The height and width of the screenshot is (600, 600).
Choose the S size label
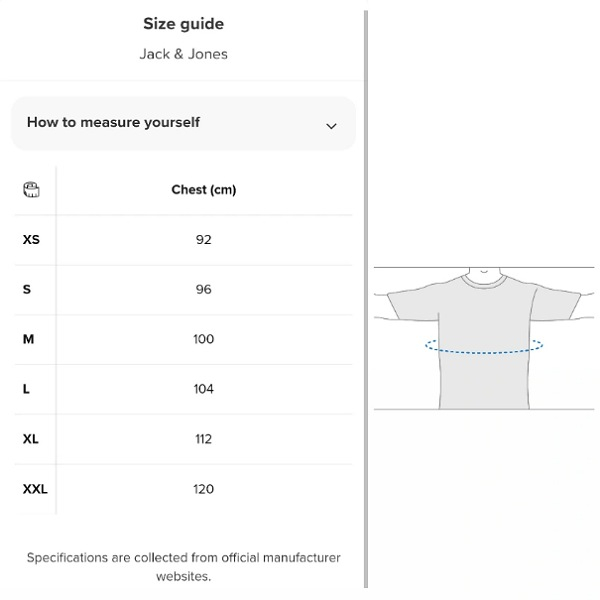(27, 290)
